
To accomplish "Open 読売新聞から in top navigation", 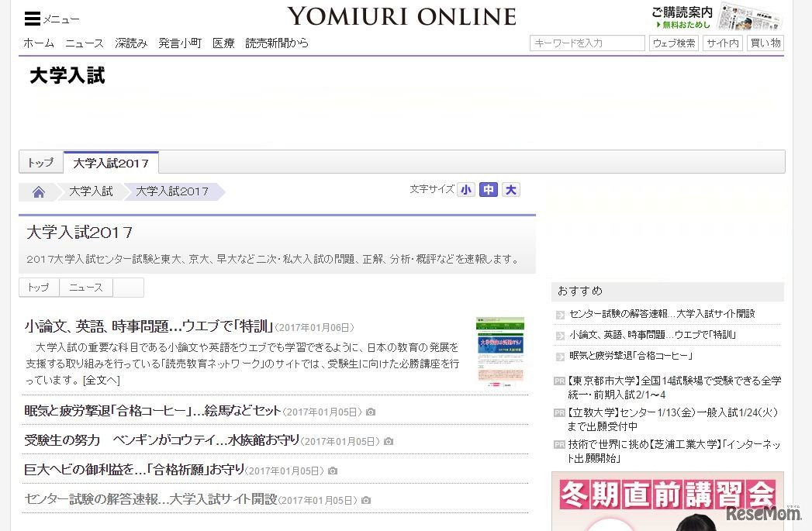I will coord(277,43).
